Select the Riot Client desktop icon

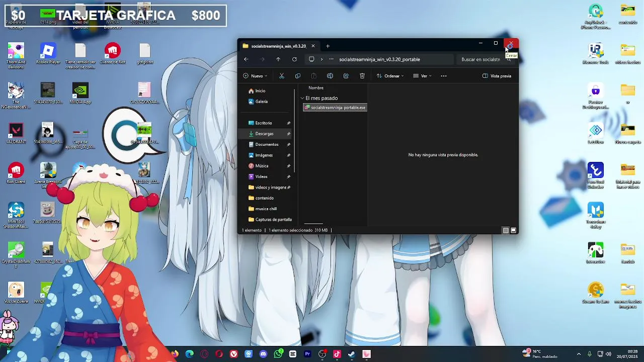(16, 173)
